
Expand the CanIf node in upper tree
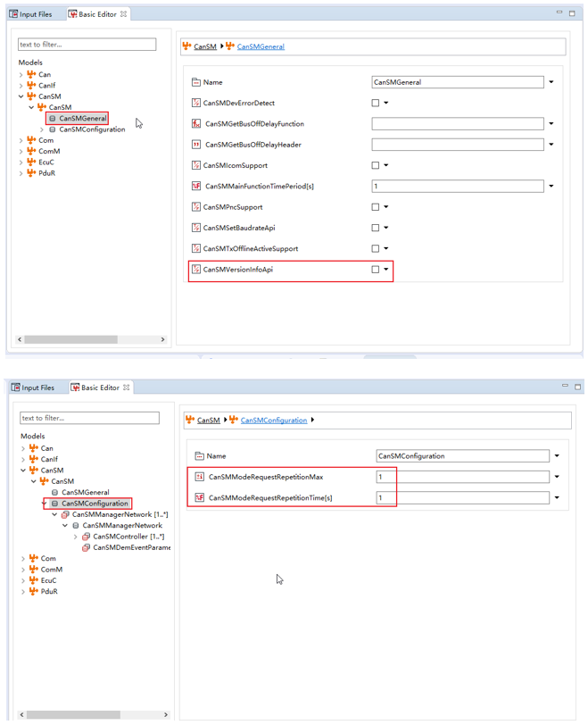tap(21, 86)
